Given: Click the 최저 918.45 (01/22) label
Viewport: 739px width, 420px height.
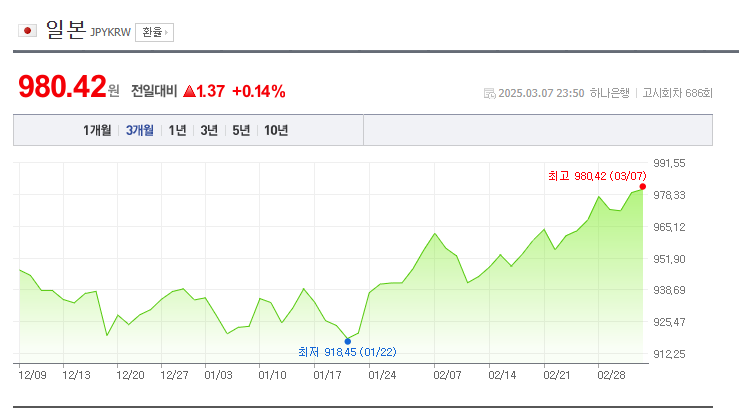Looking at the screenshot, I should [347, 352].
